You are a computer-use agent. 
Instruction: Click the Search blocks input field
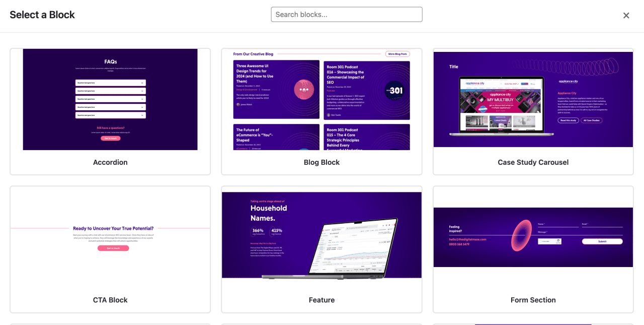pyautogui.click(x=346, y=15)
